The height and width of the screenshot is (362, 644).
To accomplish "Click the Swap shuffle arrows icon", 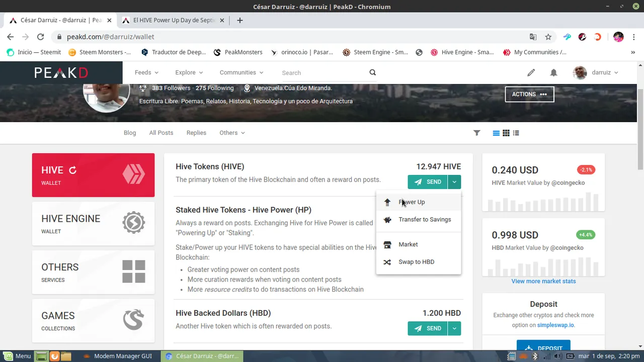I will click(x=387, y=262).
